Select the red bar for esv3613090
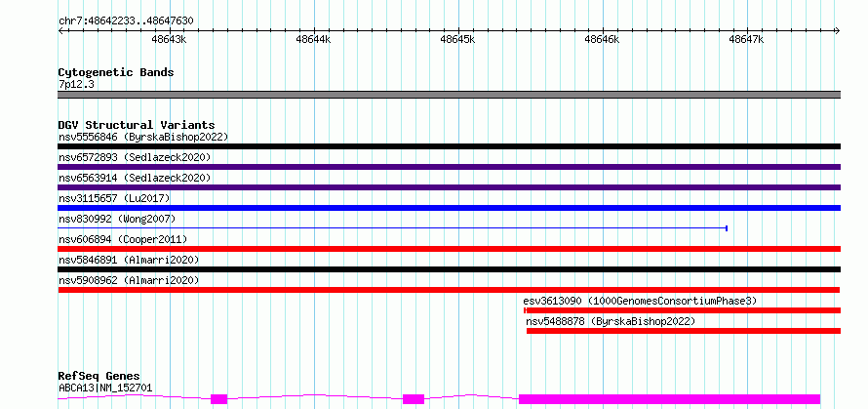 682,310
